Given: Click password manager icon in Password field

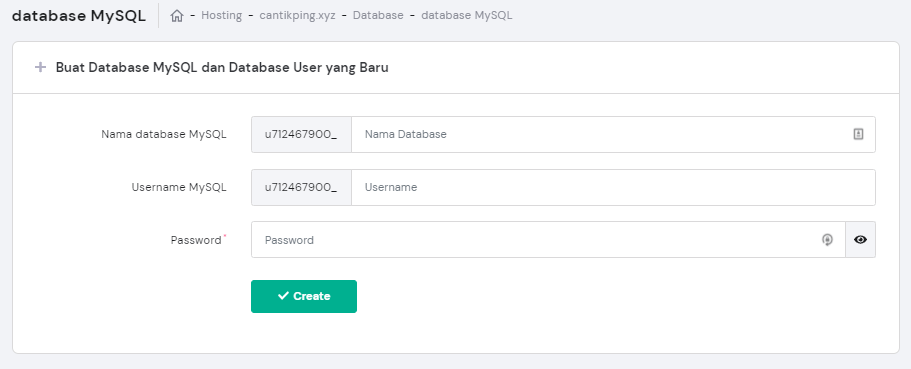Looking at the screenshot, I should (x=827, y=239).
